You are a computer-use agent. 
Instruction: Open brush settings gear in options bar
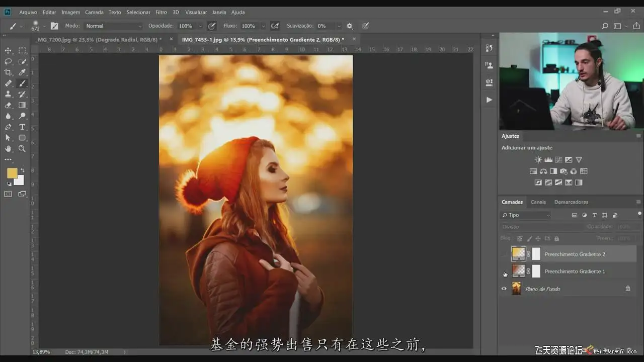point(350,26)
